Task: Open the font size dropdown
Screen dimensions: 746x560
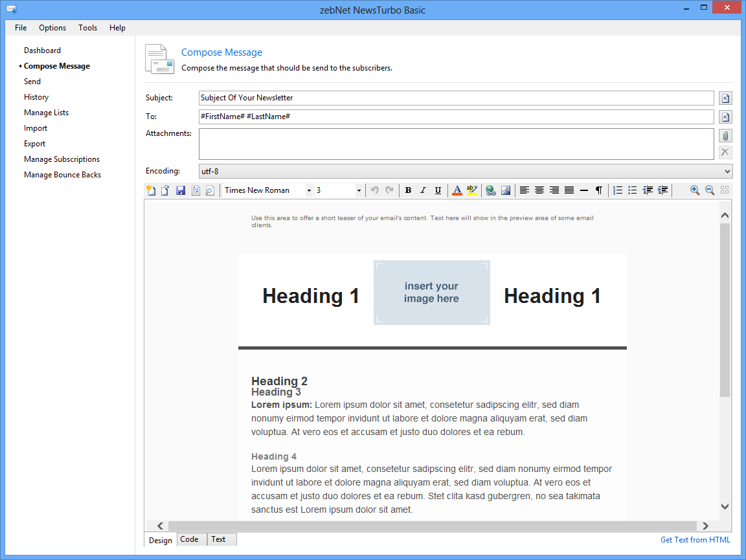Action: pyautogui.click(x=359, y=190)
